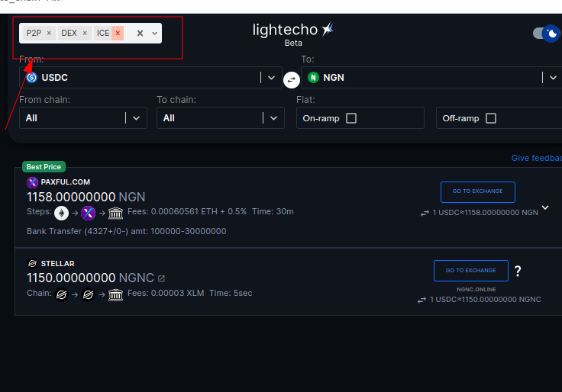Go to exchange for Stellar offer
Image resolution: width=562 pixels, height=392 pixels.
[x=471, y=271]
